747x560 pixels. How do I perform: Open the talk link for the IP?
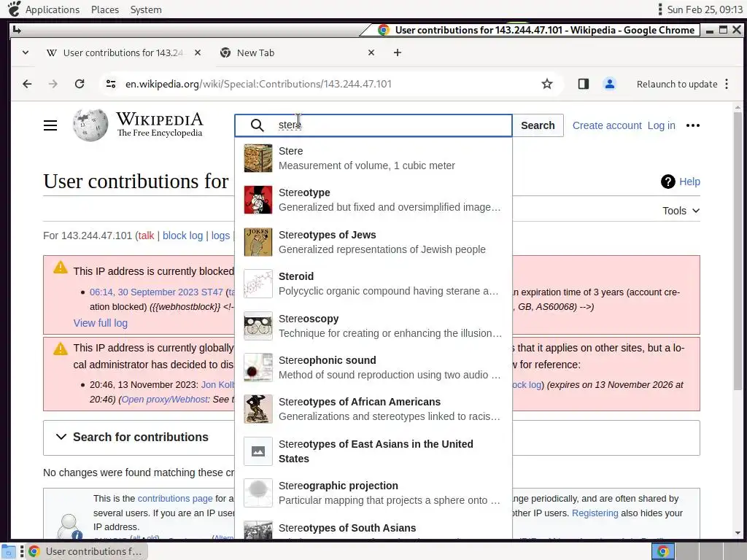point(146,236)
